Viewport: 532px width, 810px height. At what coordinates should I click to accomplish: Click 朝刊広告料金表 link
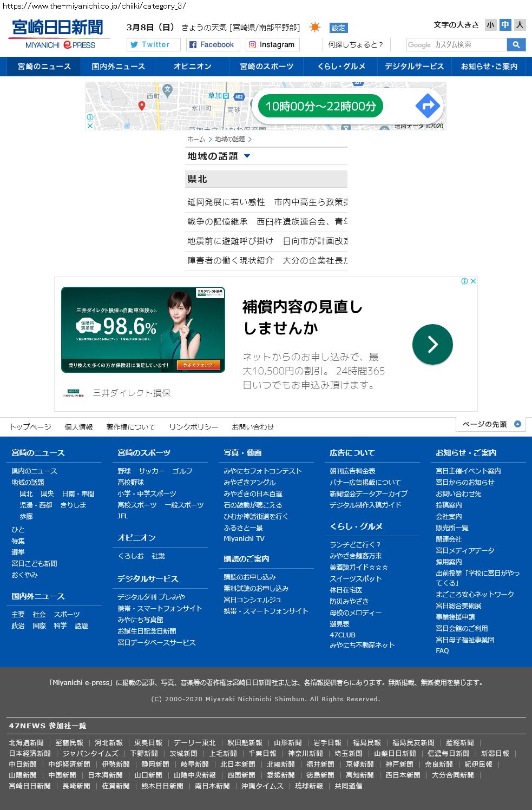(352, 471)
